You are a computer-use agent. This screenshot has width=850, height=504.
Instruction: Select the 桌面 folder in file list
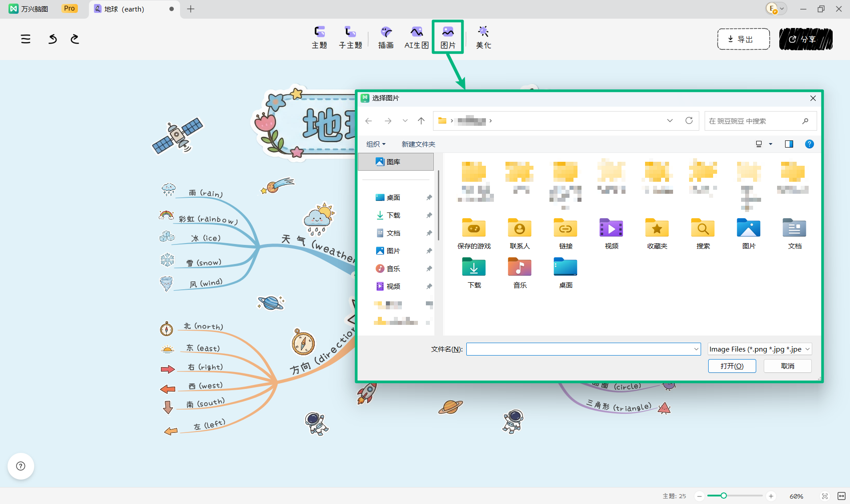pyautogui.click(x=565, y=272)
